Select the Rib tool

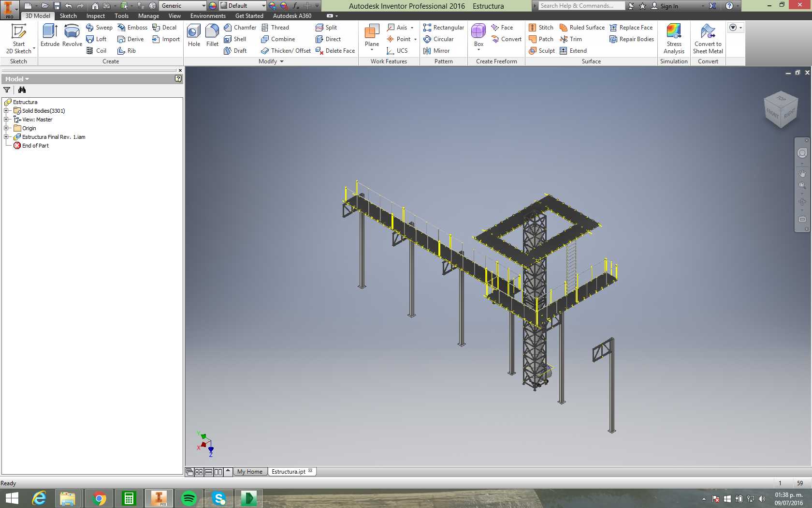(x=127, y=51)
